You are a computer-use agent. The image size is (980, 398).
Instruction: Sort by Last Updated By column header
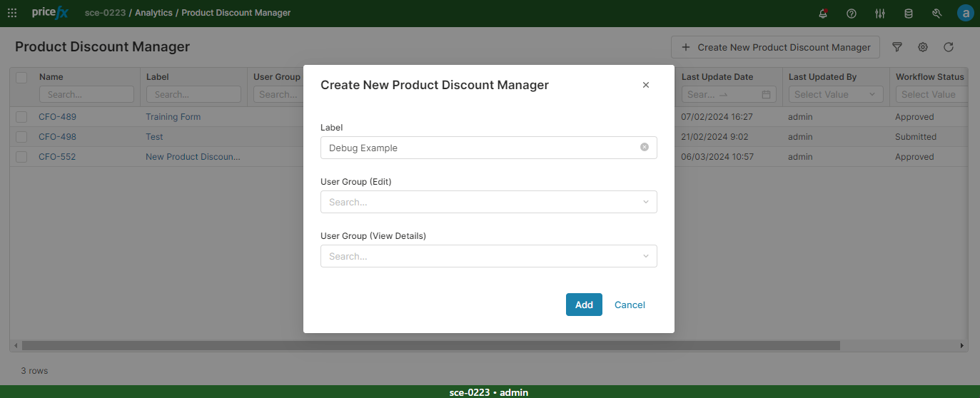coord(822,77)
